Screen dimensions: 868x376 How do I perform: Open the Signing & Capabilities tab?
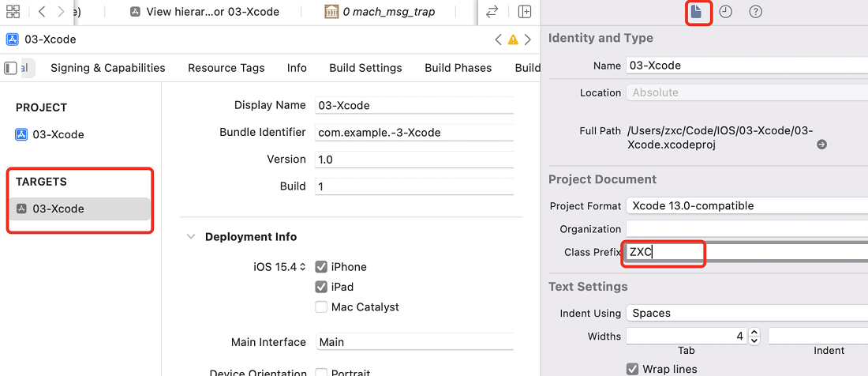(108, 68)
